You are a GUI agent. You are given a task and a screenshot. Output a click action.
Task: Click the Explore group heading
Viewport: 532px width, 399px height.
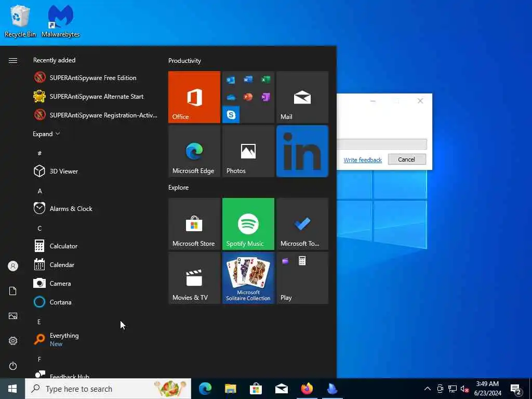click(x=179, y=187)
